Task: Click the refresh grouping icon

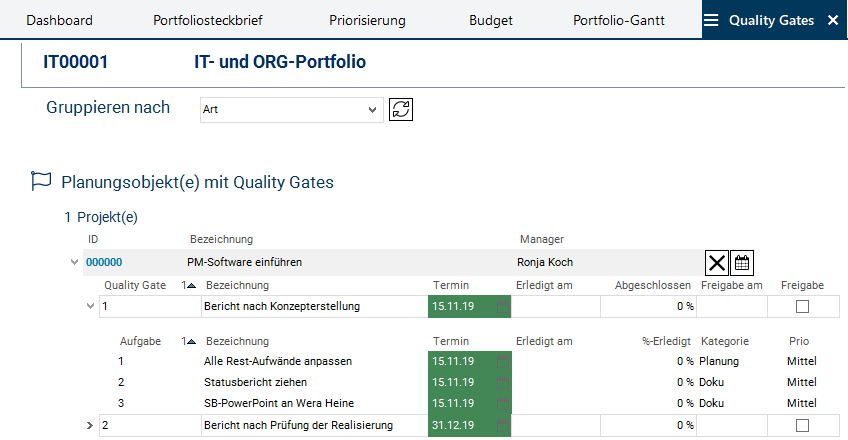Action: click(x=401, y=109)
